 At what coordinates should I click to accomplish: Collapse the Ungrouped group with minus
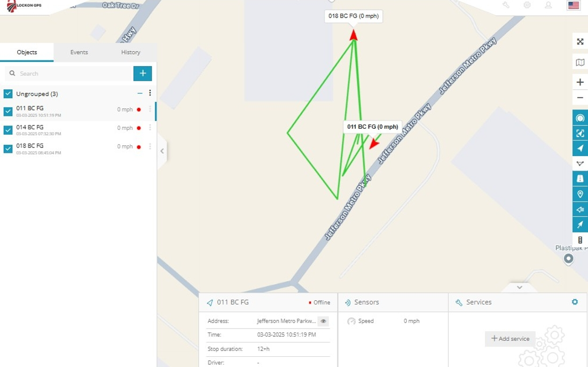(x=140, y=93)
